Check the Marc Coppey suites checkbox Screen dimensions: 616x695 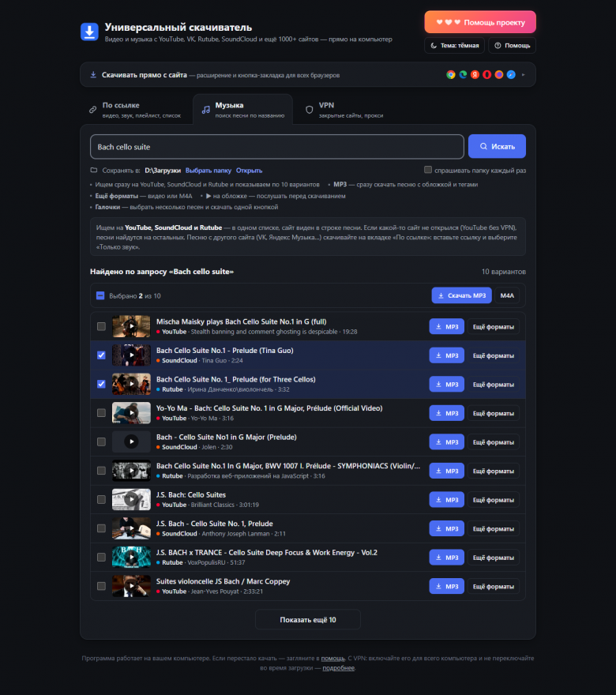102,586
